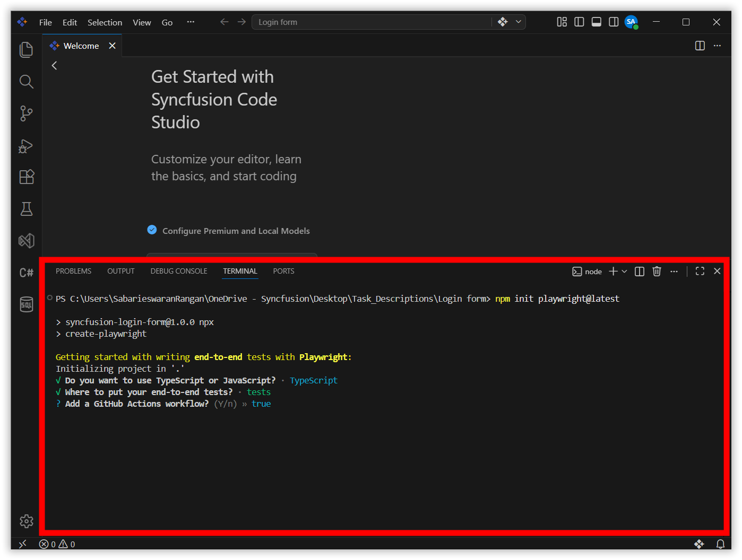Click the 'npm init playwright@latest' command text
The width and height of the screenshot is (742, 560).
pos(557,299)
